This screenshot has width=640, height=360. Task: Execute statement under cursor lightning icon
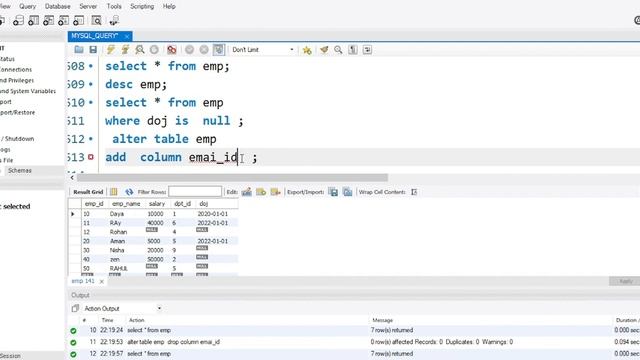pos(125,50)
